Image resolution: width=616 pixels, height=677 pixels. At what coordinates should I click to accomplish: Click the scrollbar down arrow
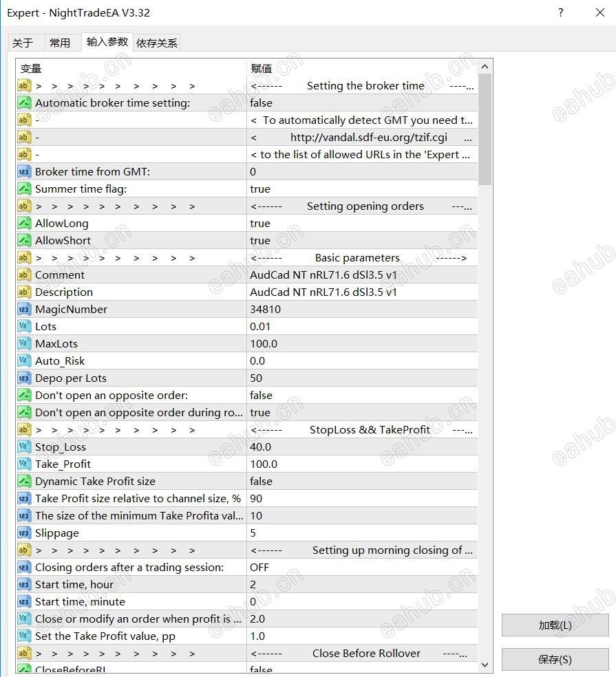click(x=485, y=665)
